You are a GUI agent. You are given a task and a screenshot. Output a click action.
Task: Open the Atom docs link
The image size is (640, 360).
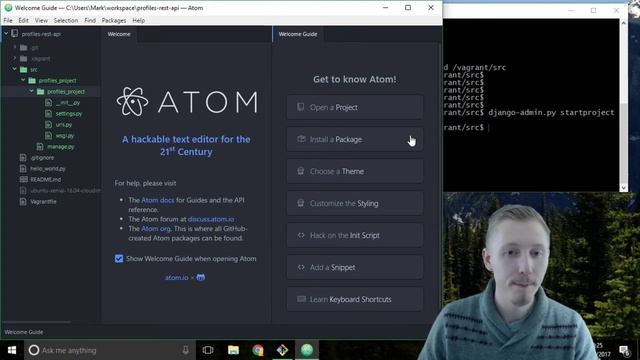pyautogui.click(x=158, y=200)
